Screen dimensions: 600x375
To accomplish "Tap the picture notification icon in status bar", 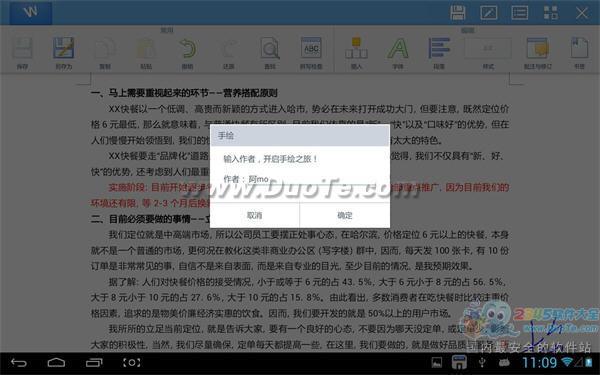I will click(437, 362).
